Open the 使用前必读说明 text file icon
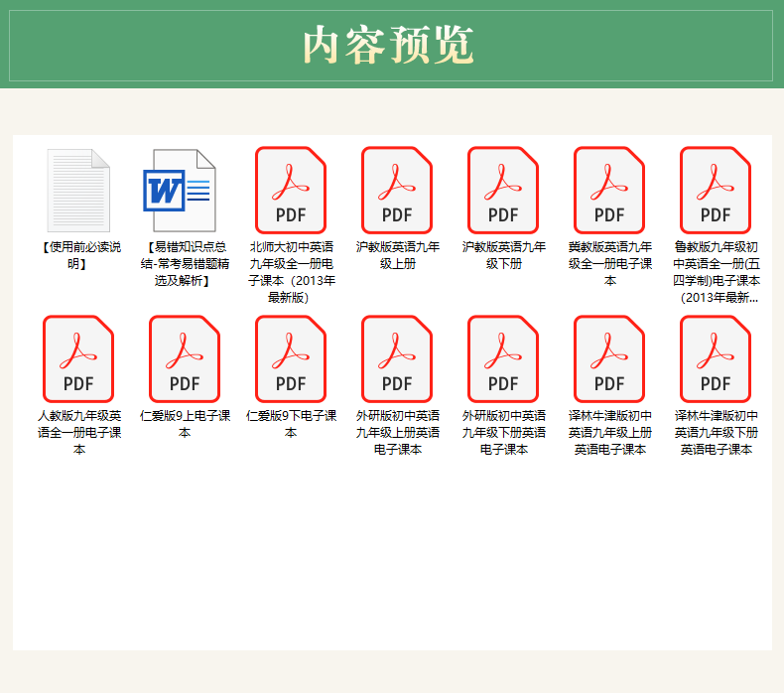 78,191
